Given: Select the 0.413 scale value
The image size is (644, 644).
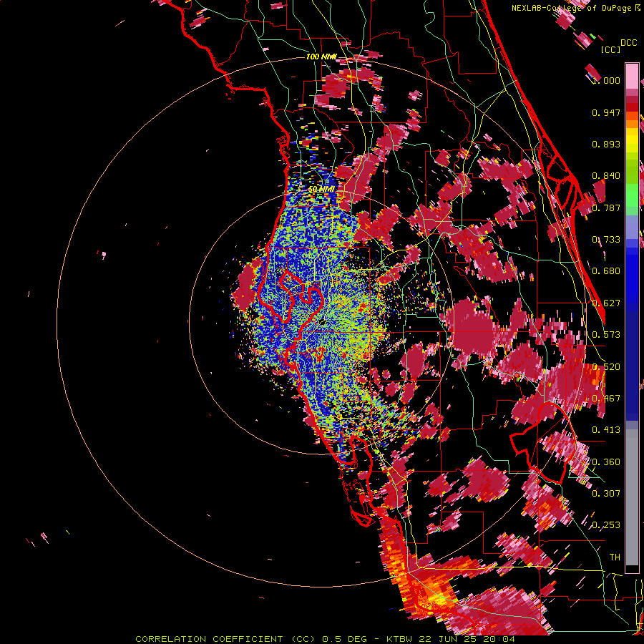Looking at the screenshot, I should click(606, 430).
